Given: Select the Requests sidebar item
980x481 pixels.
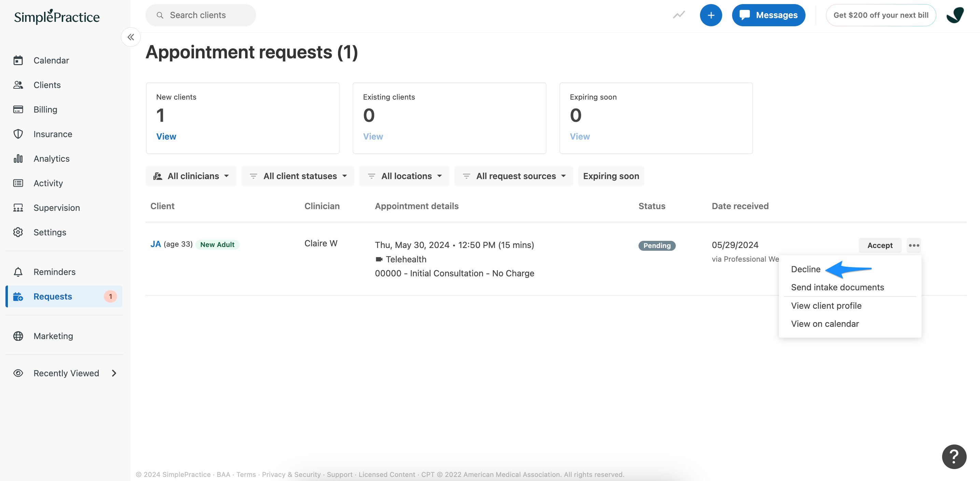Looking at the screenshot, I should pos(64,296).
